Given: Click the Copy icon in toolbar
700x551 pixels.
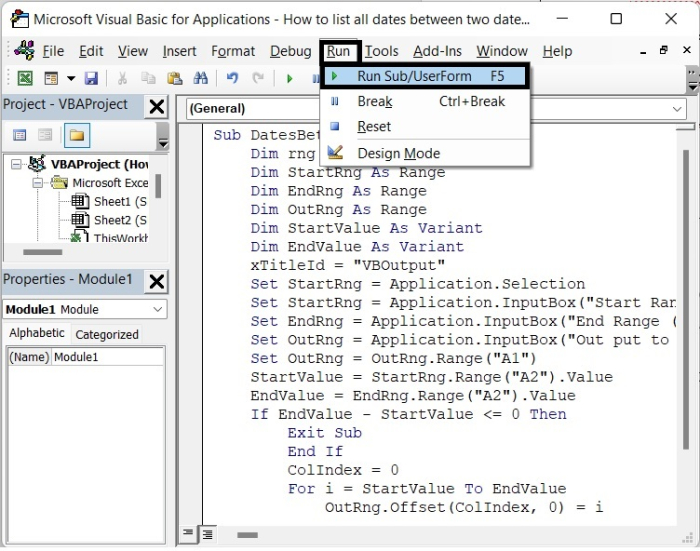Looking at the screenshot, I should point(148,78).
